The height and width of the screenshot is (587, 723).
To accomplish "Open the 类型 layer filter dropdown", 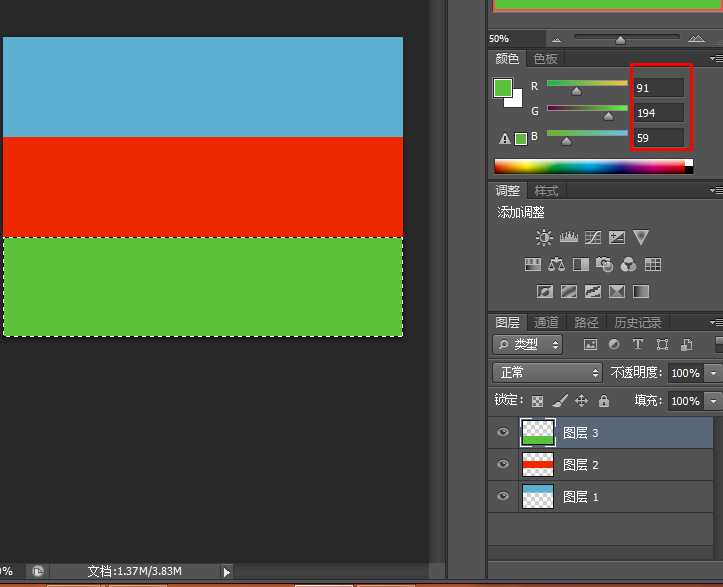I will coord(527,345).
